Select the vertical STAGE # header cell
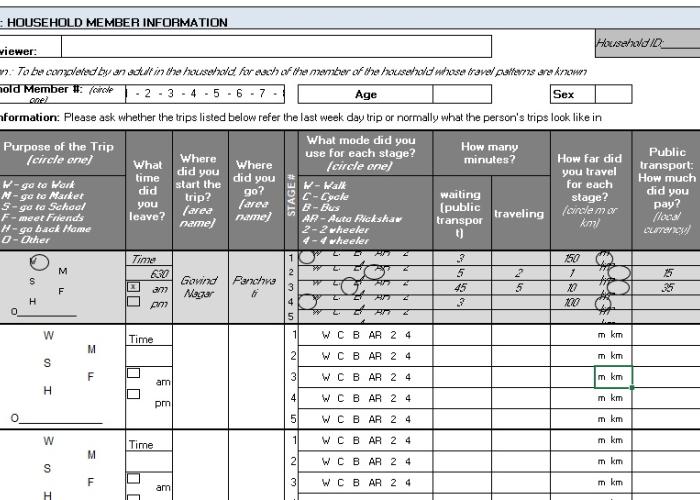This screenshot has height=500, width=700. coord(291,191)
